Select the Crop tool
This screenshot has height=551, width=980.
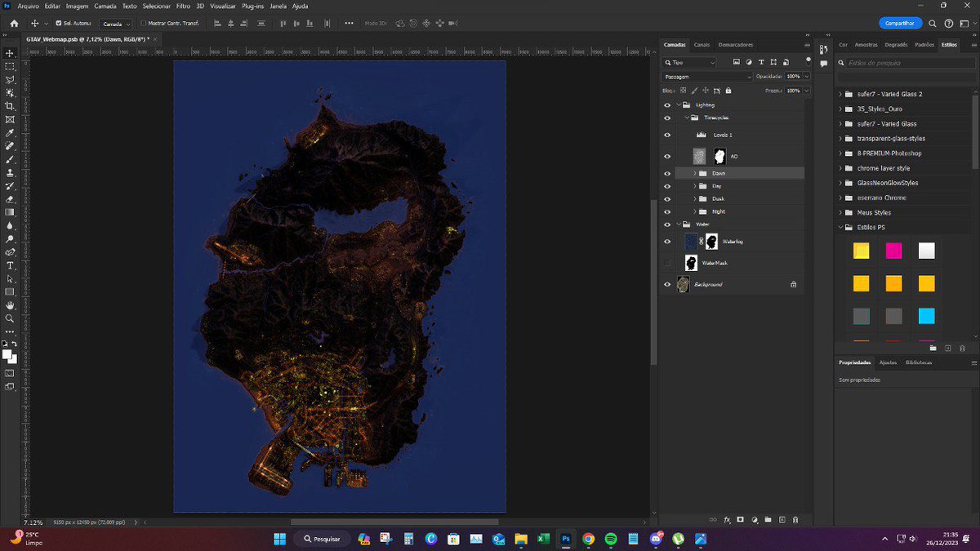(10, 106)
